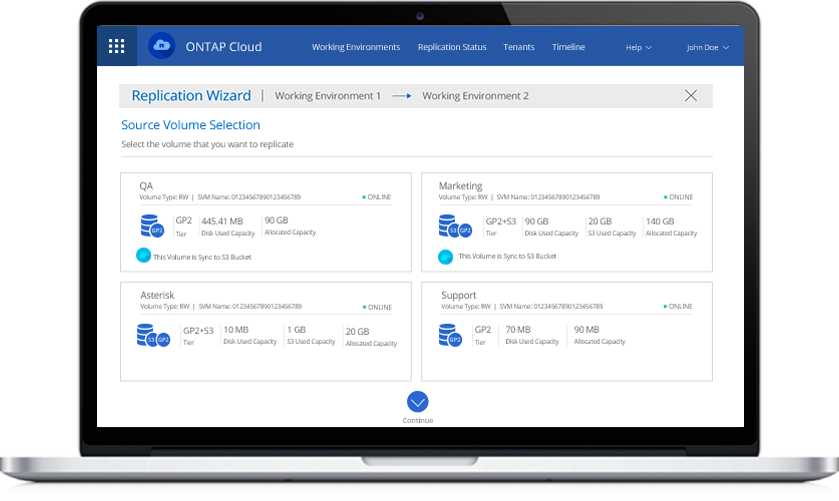
Task: Click QA's 90 GB allocated capacity
Action: (x=276, y=220)
